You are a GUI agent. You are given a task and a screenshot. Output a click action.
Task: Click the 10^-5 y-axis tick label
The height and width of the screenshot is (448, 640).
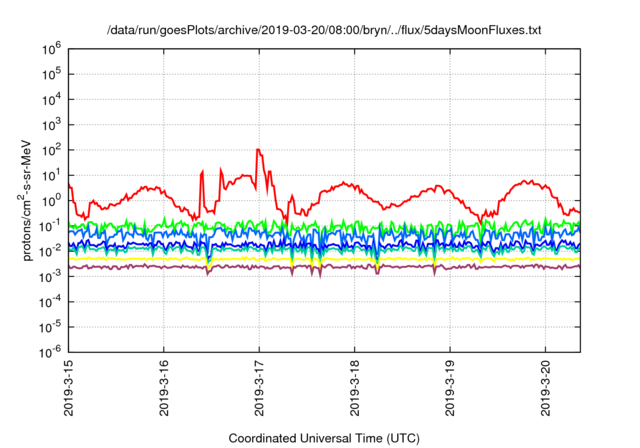[51, 327]
